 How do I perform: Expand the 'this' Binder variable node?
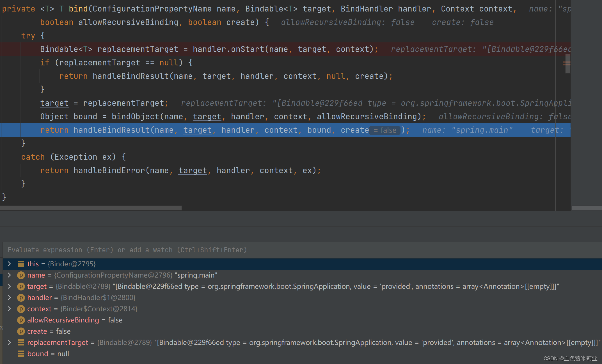tap(9, 264)
